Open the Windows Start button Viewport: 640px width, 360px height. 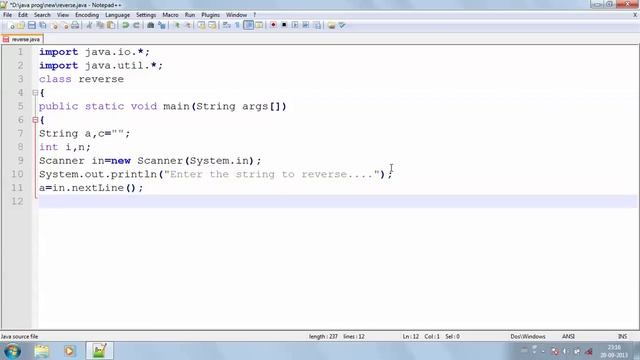pos(12,351)
